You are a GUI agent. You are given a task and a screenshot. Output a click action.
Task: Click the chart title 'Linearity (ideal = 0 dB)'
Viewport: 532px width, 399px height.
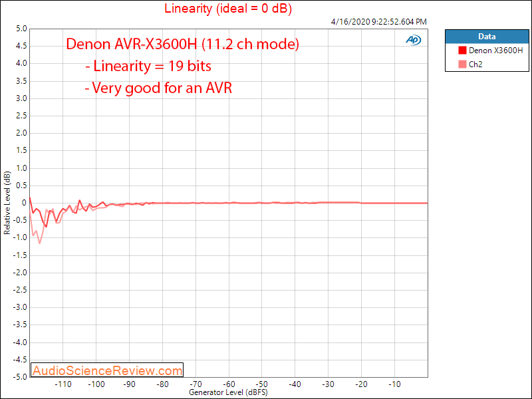228,8
